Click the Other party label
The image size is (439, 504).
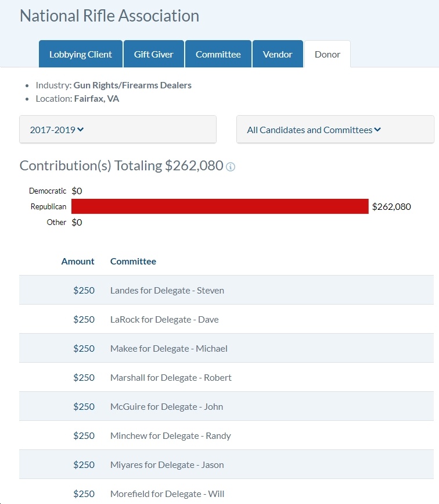click(x=56, y=223)
